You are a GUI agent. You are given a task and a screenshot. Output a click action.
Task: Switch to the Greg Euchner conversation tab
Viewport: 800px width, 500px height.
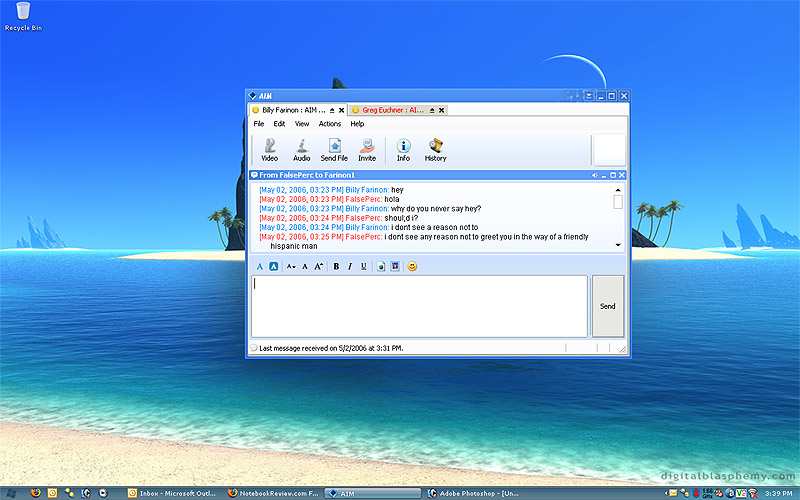[x=392, y=110]
